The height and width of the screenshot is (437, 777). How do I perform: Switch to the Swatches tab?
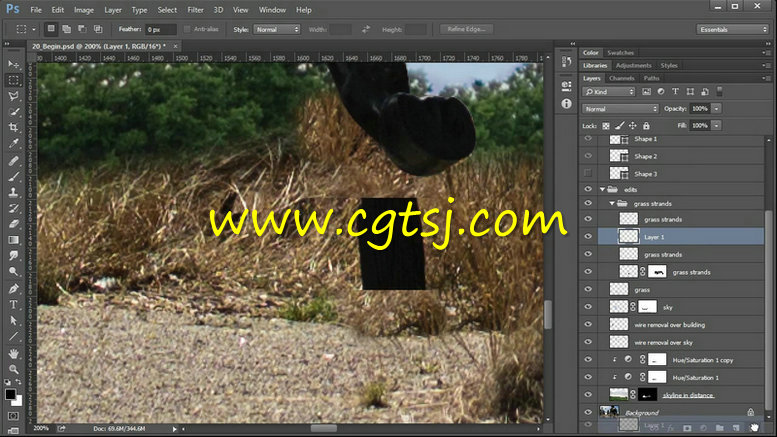[620, 53]
